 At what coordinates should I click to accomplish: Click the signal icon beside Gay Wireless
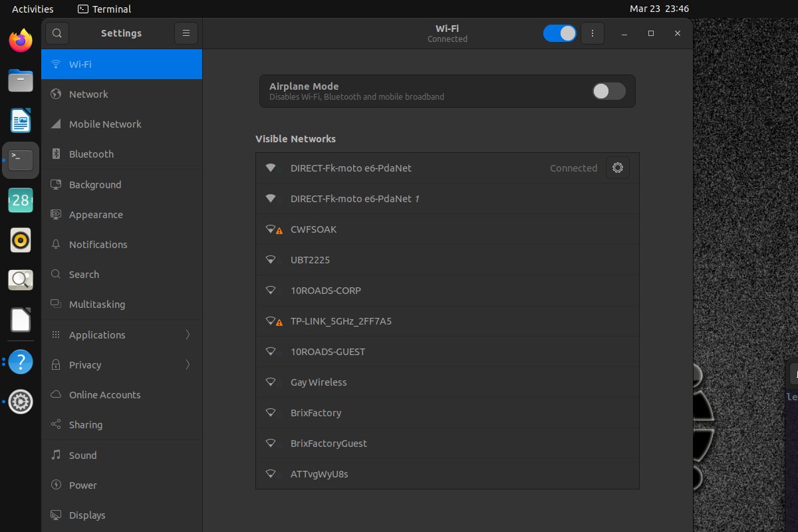271,382
